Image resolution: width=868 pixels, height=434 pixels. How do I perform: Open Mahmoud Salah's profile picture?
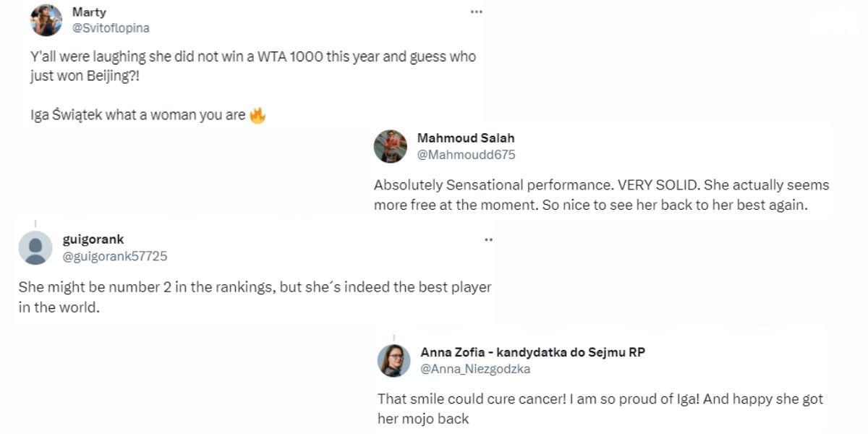[x=391, y=146]
